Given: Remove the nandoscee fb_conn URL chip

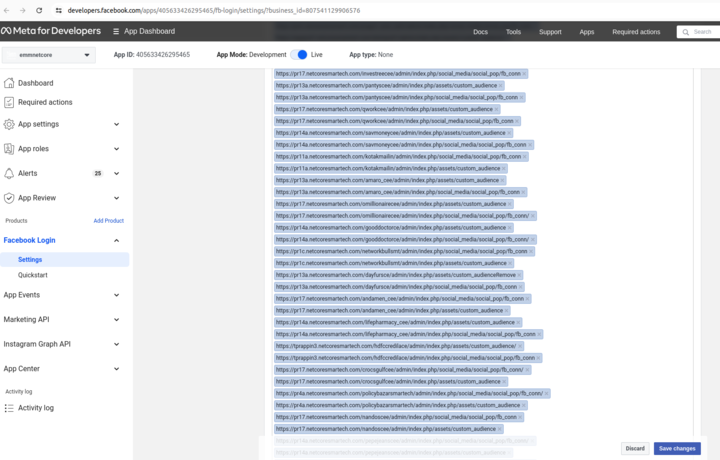Looking at the screenshot, I should click(x=520, y=417).
